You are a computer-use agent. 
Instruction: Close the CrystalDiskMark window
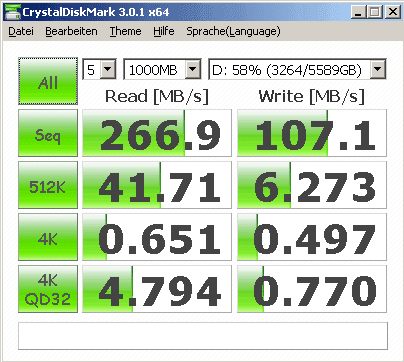(x=393, y=12)
